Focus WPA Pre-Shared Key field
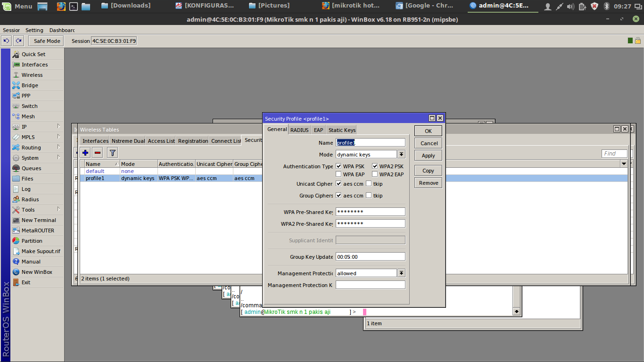 click(x=370, y=212)
